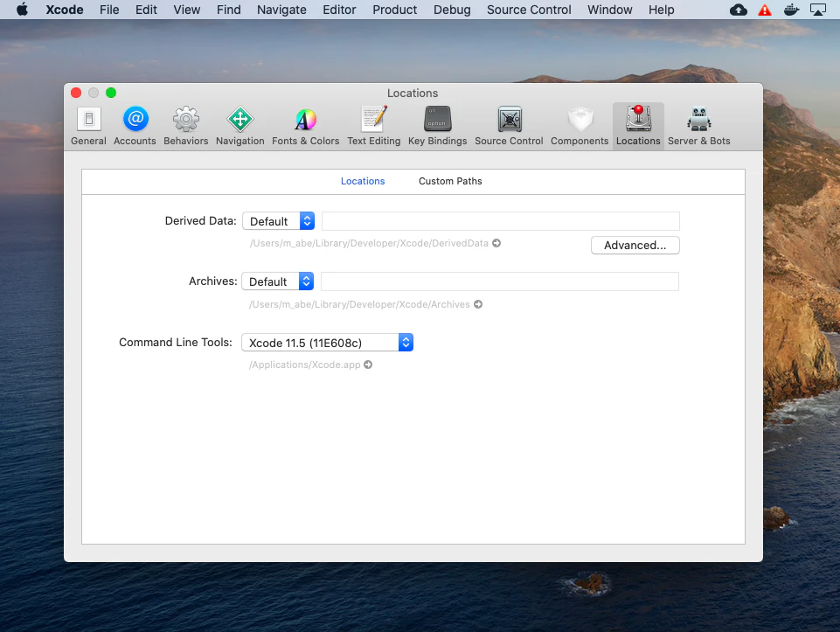Image resolution: width=840 pixels, height=632 pixels.
Task: Switch to the Custom Paths tab
Action: 450,181
